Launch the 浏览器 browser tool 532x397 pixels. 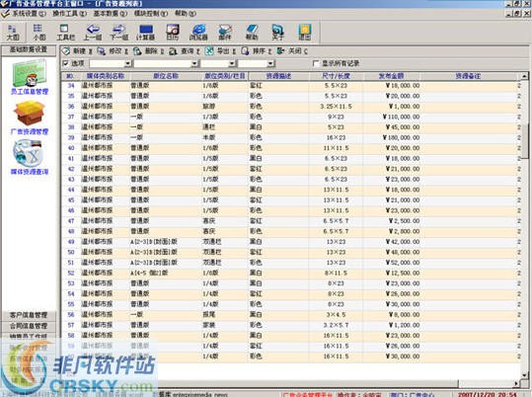click(x=198, y=33)
